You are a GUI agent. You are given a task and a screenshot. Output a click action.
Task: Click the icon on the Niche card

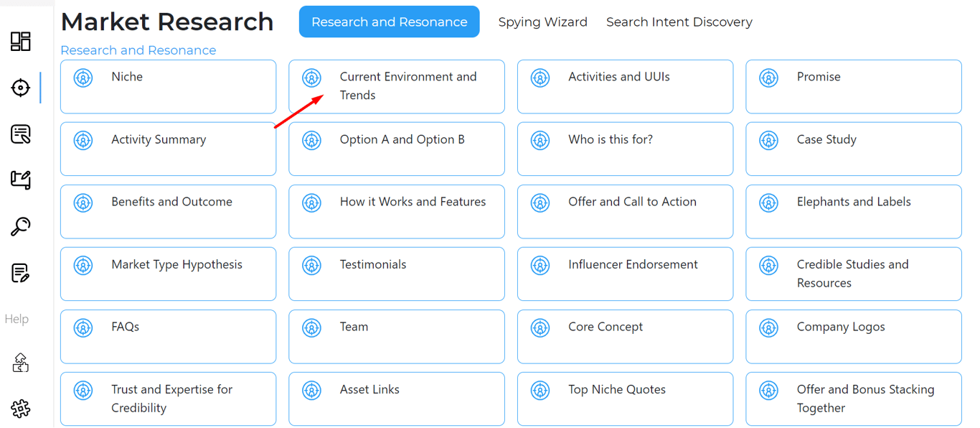coord(84,78)
